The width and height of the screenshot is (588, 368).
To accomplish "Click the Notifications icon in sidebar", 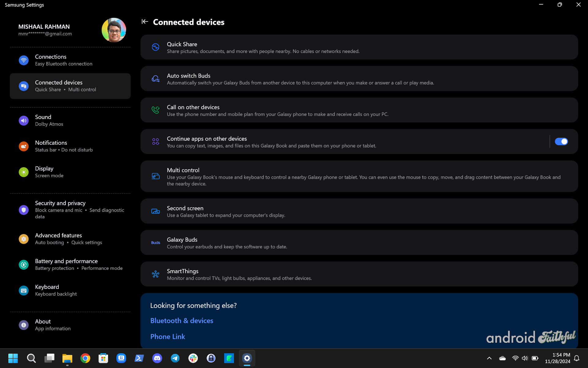I will [24, 146].
